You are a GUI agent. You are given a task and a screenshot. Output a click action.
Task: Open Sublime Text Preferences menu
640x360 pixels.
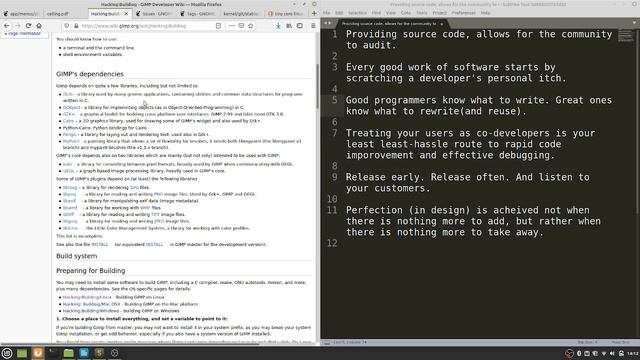point(463,13)
